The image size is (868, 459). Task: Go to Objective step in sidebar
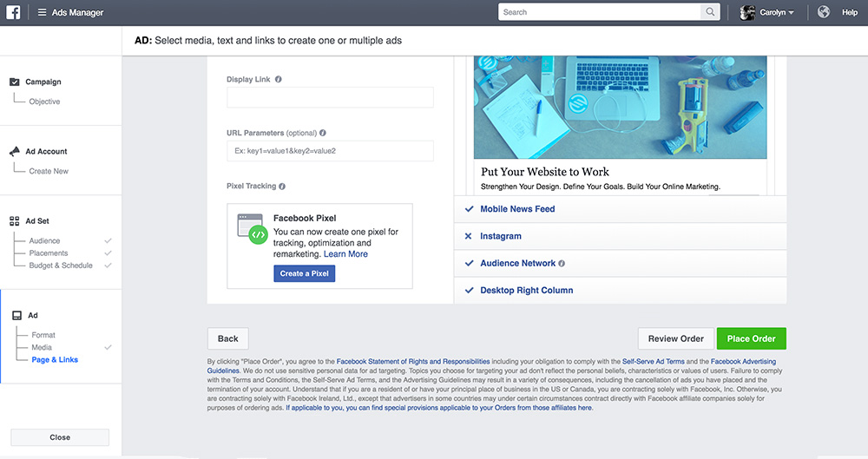click(44, 102)
